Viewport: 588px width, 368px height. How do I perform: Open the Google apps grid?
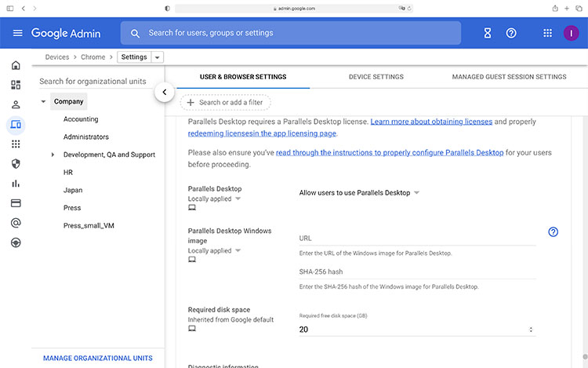click(x=547, y=33)
